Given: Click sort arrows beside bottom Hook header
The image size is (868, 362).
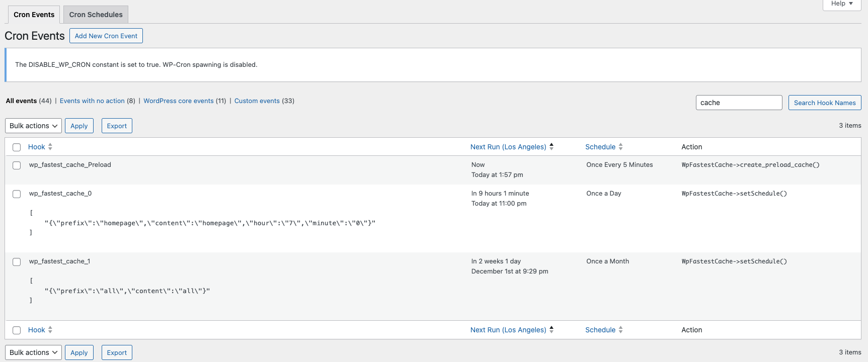Looking at the screenshot, I should tap(50, 330).
